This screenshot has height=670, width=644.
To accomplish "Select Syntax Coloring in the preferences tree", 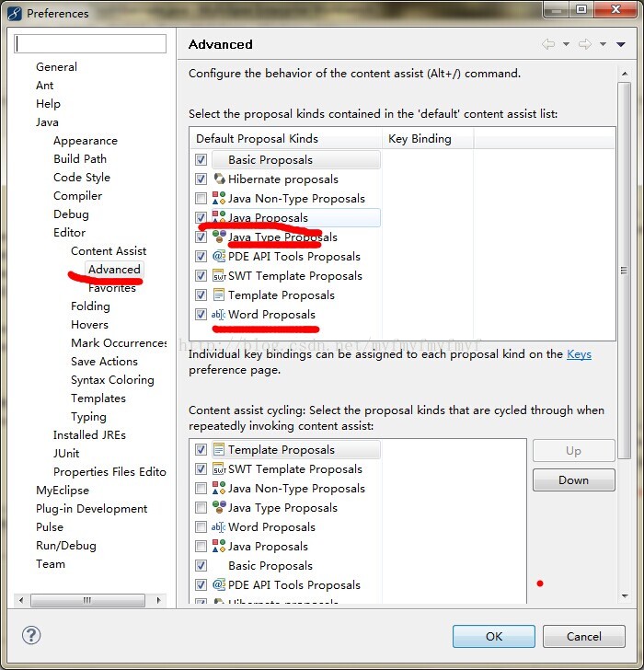I will pos(112,380).
